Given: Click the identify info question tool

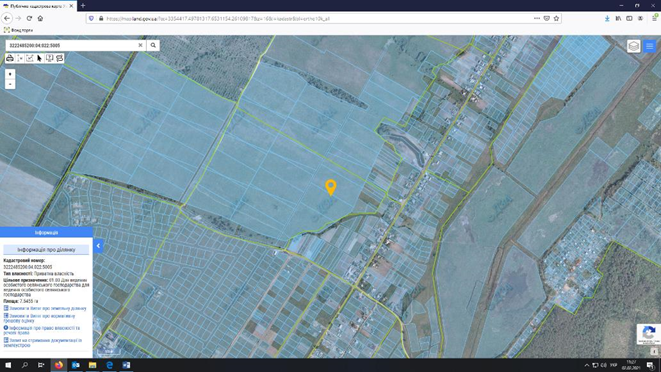Looking at the screenshot, I should 49,58.
